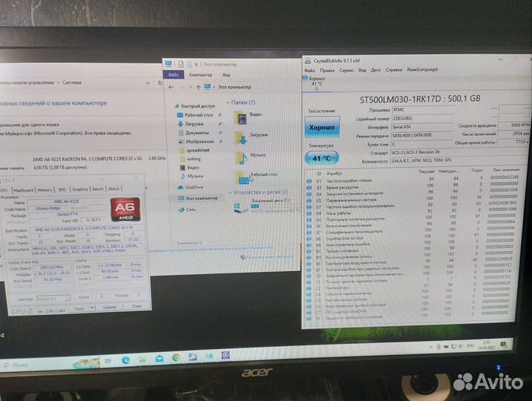
Task: Collapse the Устройства и диски group
Action: [x=230, y=192]
